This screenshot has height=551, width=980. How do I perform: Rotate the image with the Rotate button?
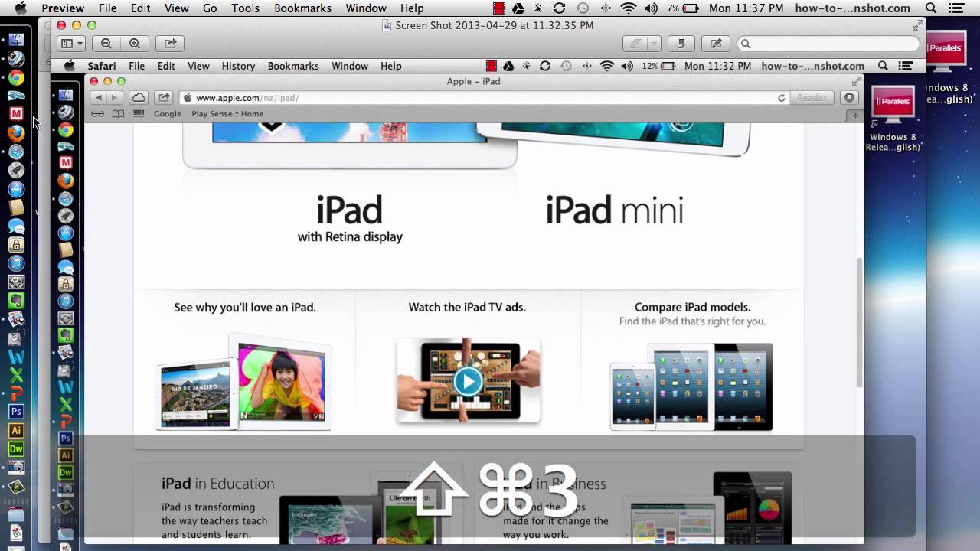681,44
